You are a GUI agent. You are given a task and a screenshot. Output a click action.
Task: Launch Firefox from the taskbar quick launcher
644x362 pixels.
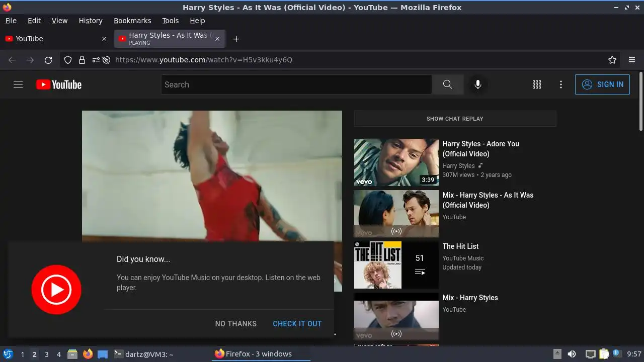(x=88, y=354)
